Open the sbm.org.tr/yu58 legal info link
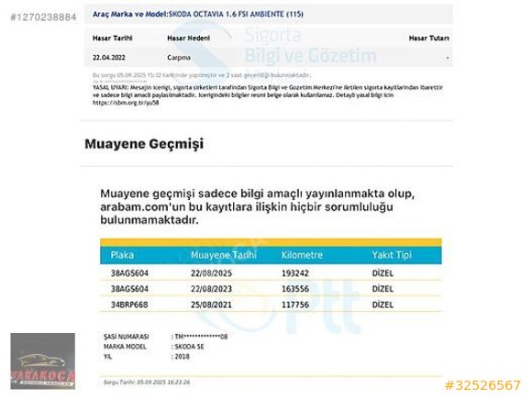Viewport: 532px width, 399px height. [126, 103]
